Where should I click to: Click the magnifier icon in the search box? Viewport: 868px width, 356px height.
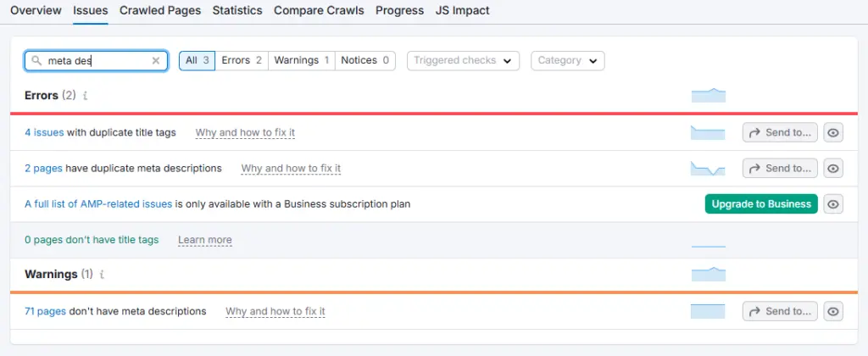point(36,61)
